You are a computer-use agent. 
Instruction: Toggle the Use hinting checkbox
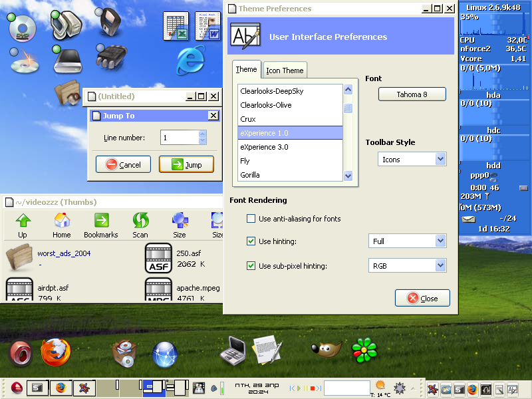(x=251, y=241)
